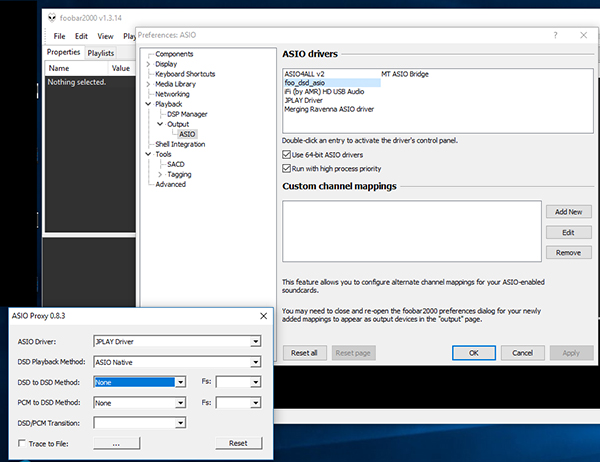The height and width of the screenshot is (462, 600).
Task: Open the PCM to DSD Method dropdown
Action: (181, 403)
